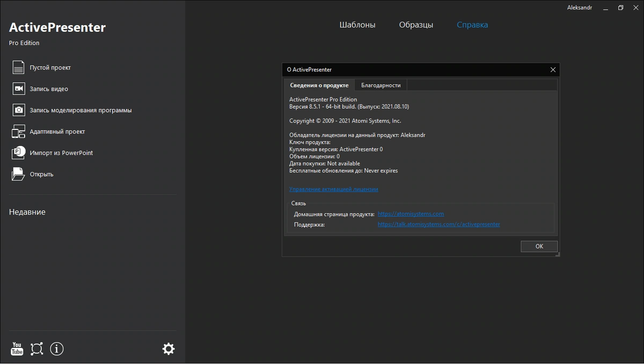The height and width of the screenshot is (364, 644).
Task: Click the community network icon
Action: click(36, 349)
